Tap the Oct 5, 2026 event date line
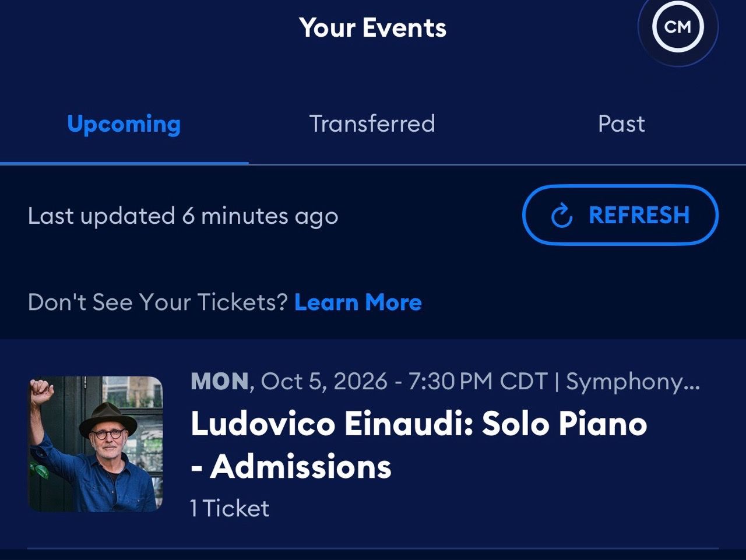The height and width of the screenshot is (560, 746). click(445, 382)
